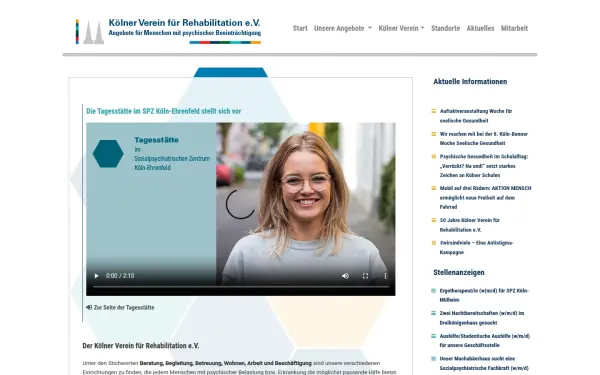This screenshot has width=600, height=375.
Task: Mute the video using the speaker icon
Action: pos(345,276)
